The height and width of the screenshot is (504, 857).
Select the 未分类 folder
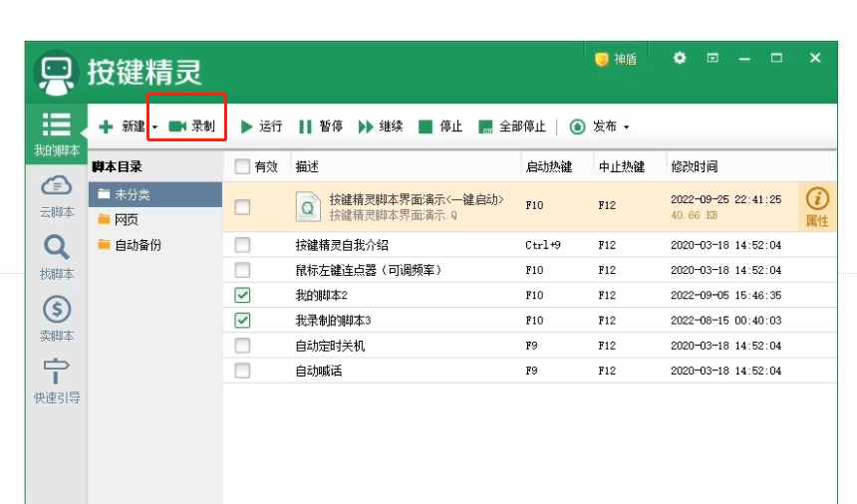click(155, 194)
